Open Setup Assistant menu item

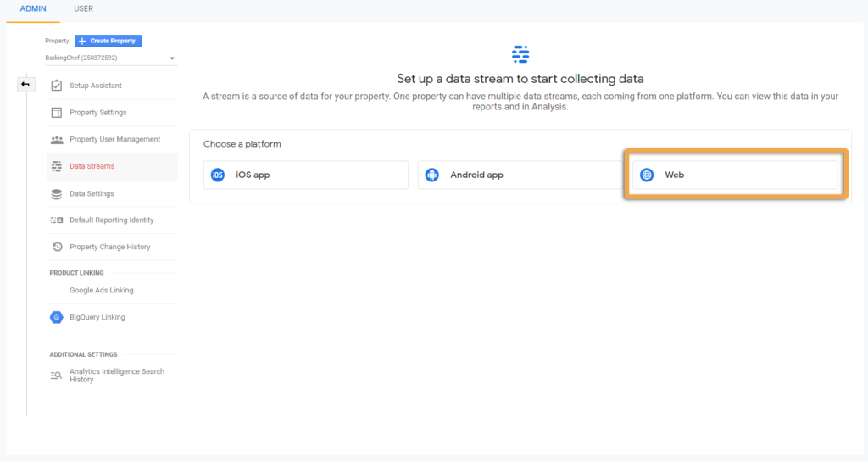112,86
